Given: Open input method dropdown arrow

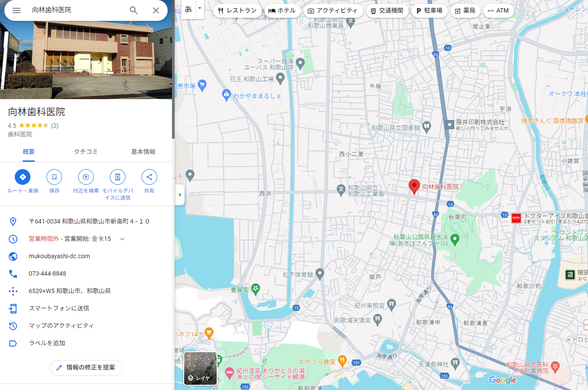Looking at the screenshot, I should (x=200, y=9).
